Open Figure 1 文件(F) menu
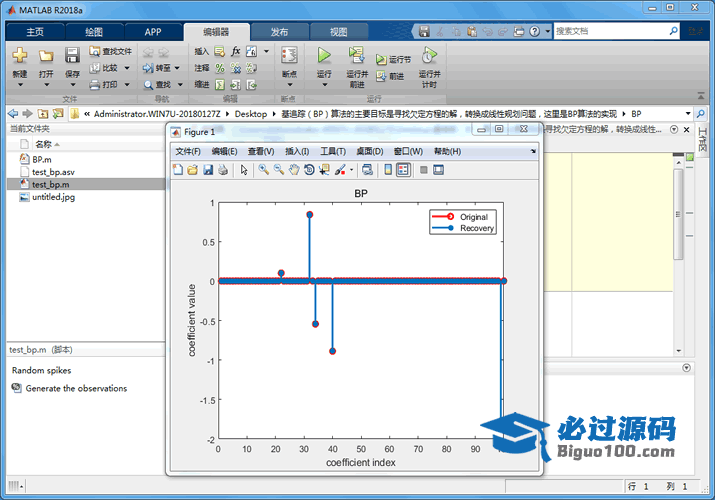 click(188, 151)
